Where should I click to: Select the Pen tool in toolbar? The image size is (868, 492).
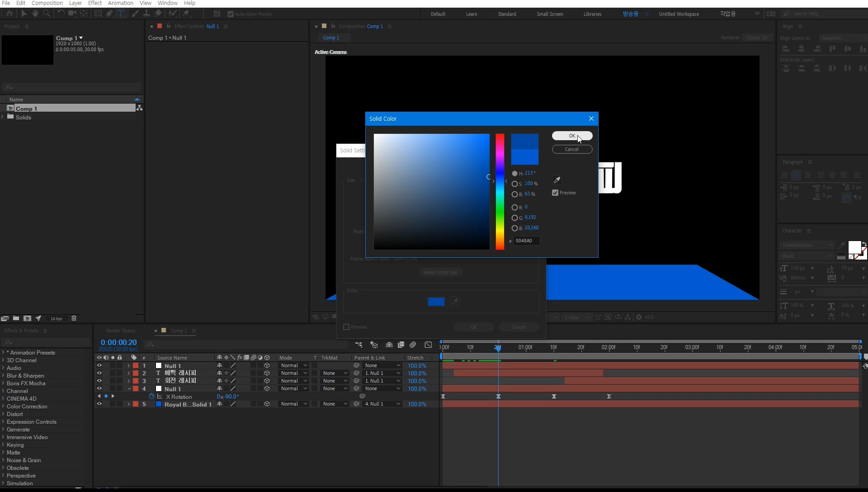[x=109, y=14]
